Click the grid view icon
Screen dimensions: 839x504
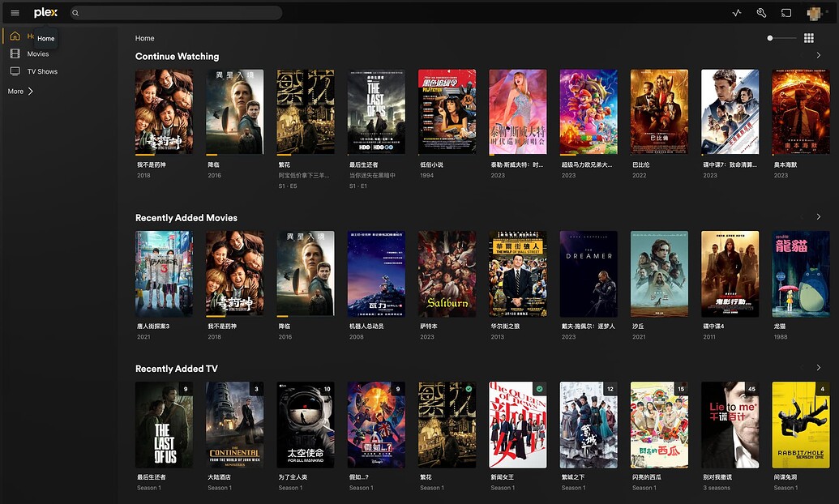[x=809, y=38]
